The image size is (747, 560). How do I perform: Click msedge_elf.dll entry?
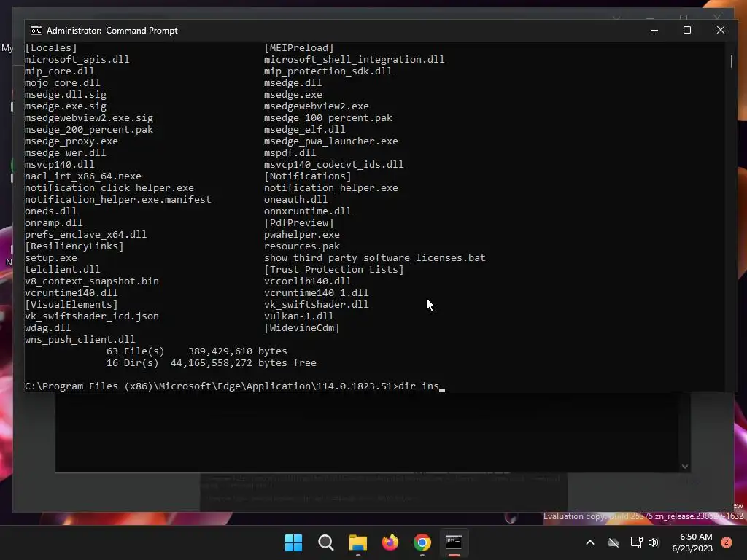click(x=305, y=130)
